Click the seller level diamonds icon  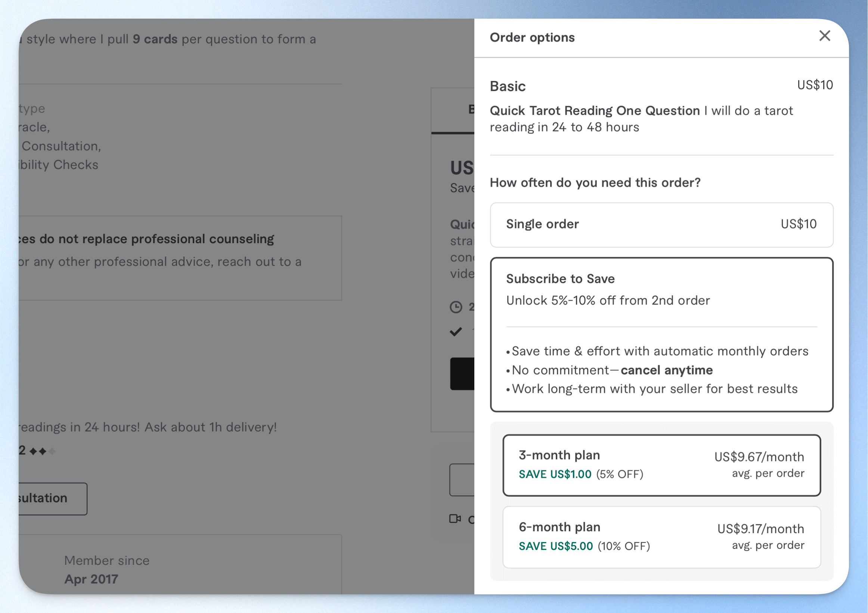pyautogui.click(x=42, y=451)
